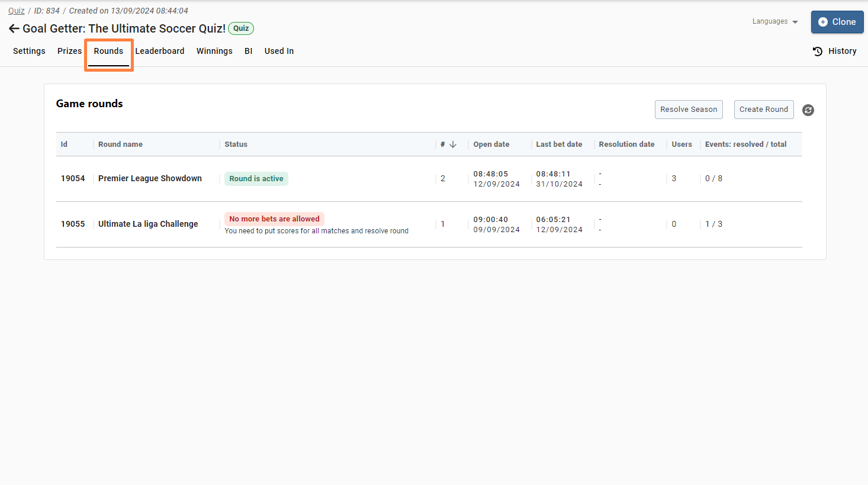
Task: Select the Leaderboard tab
Action: [x=159, y=51]
